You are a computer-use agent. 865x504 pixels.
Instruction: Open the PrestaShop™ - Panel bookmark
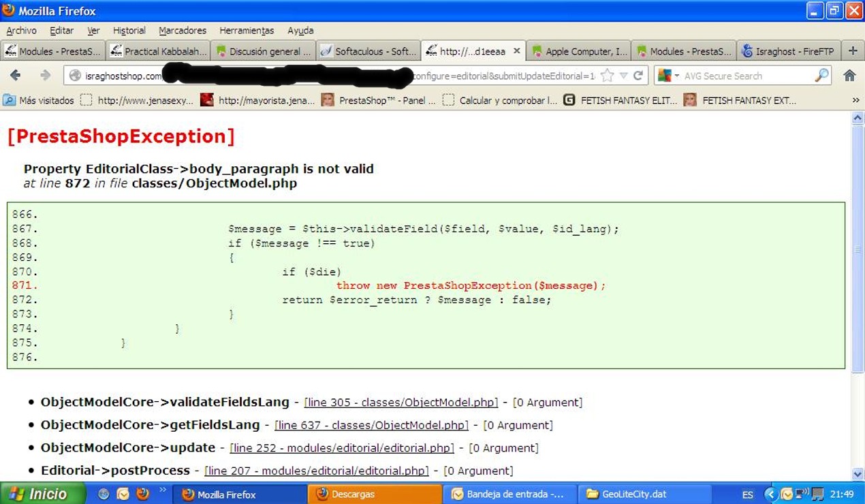(x=379, y=100)
